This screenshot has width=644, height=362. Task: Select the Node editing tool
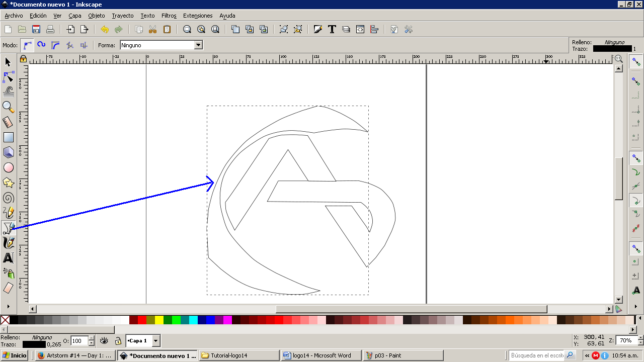[x=8, y=77]
